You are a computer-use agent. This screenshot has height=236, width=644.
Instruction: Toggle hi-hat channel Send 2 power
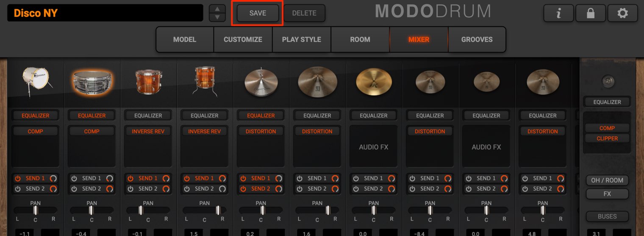coord(243,188)
